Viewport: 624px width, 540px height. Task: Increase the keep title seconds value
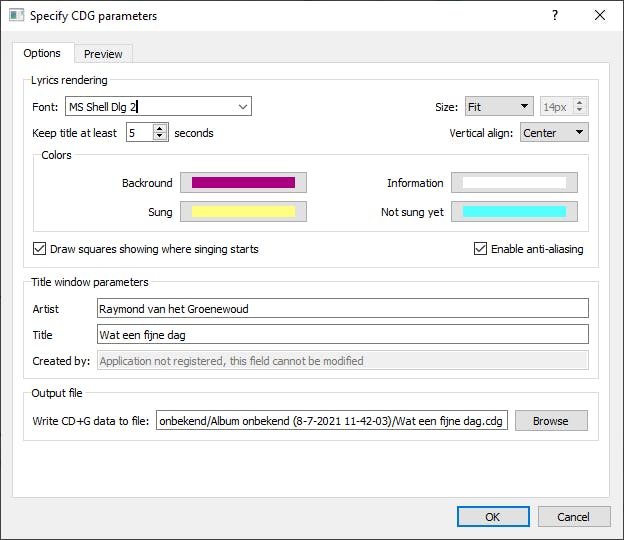click(x=160, y=128)
